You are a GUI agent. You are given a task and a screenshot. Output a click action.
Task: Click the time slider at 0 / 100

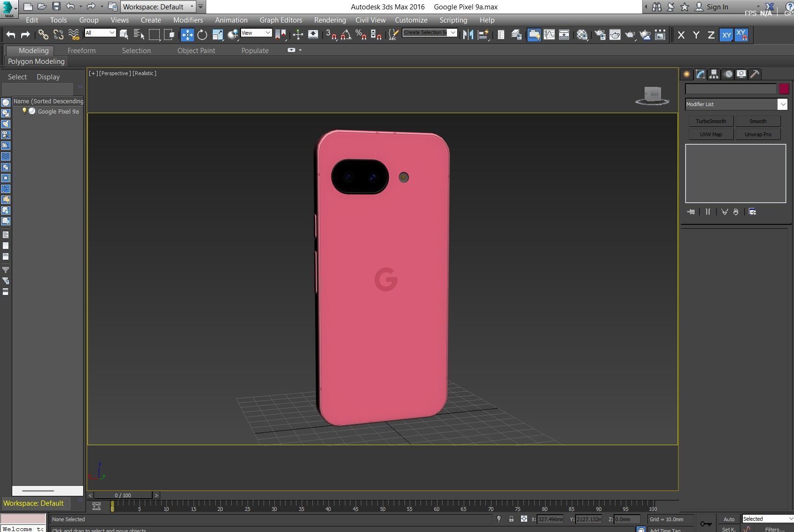point(123,495)
